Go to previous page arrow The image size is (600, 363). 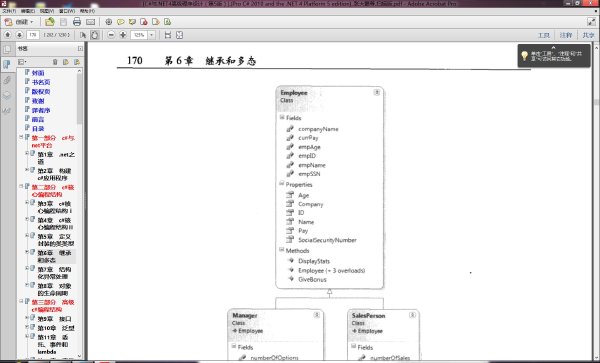pyautogui.click(x=7, y=35)
